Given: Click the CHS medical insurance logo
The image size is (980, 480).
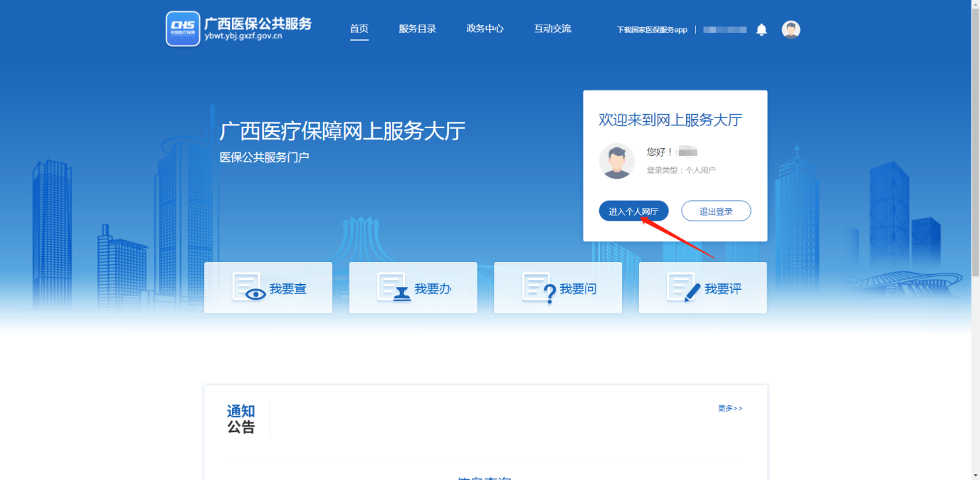Looking at the screenshot, I should coord(183,28).
